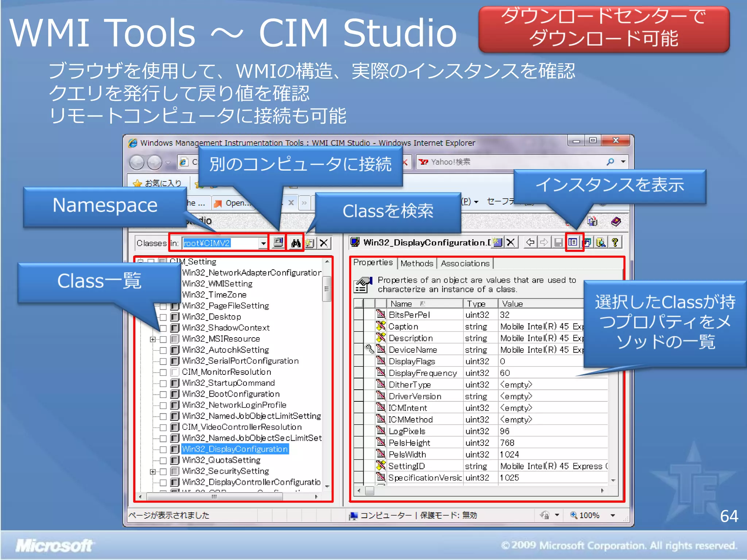Open the Yahoo search provider dropdown arrow

(x=623, y=162)
